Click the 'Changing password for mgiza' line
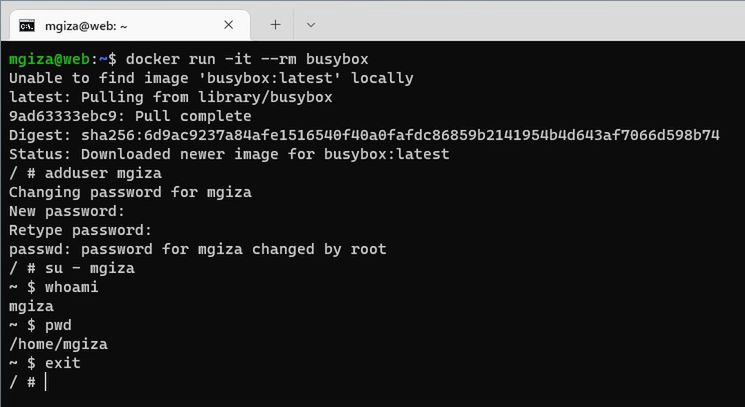 click(x=130, y=192)
